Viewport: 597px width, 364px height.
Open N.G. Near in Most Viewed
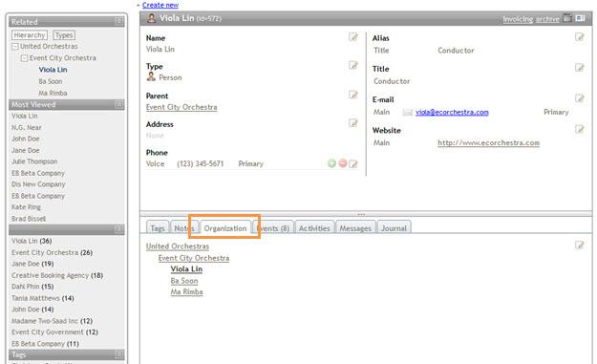27,128
